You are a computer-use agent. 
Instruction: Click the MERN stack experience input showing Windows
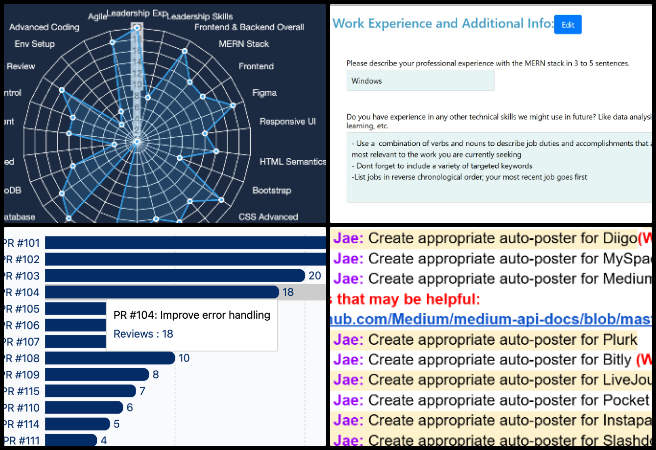(420, 81)
